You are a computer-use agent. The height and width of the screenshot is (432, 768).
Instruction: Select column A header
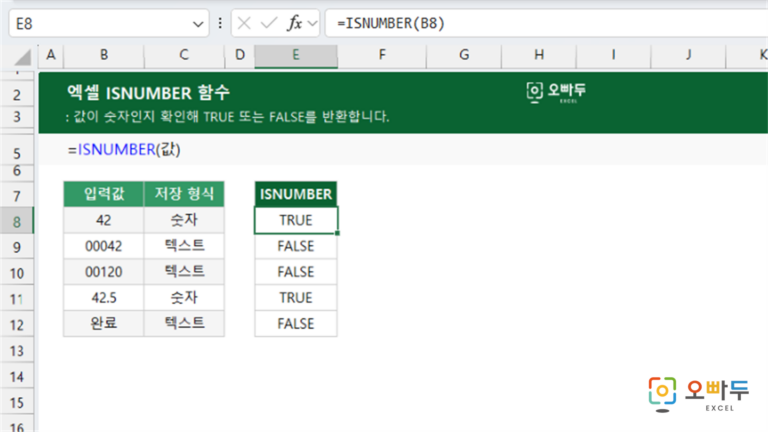[51, 55]
